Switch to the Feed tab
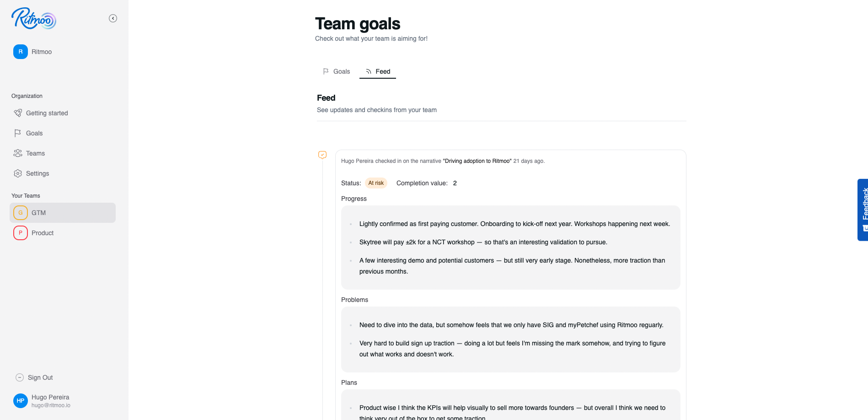 point(378,71)
